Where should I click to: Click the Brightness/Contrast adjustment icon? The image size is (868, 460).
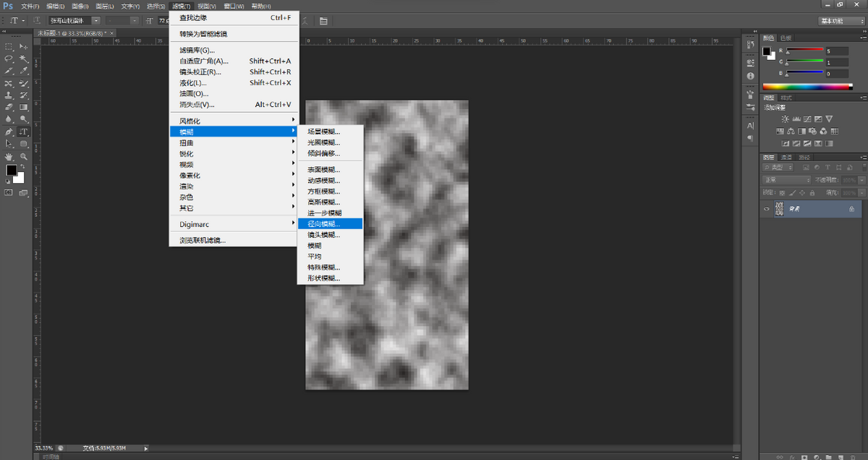tap(785, 119)
